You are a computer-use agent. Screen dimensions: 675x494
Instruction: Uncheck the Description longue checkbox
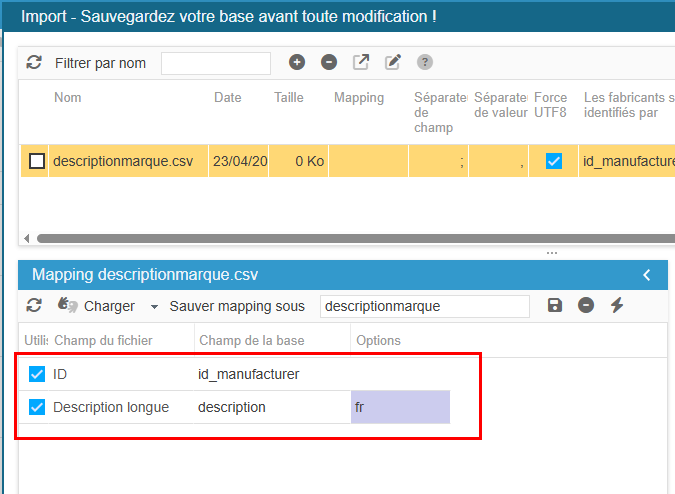coord(37,407)
